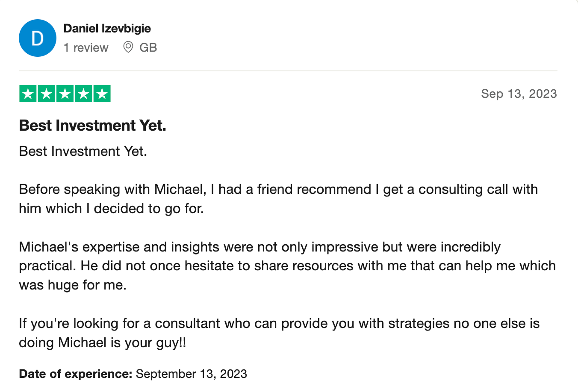Click the "Date of experience:" label

(x=76, y=374)
